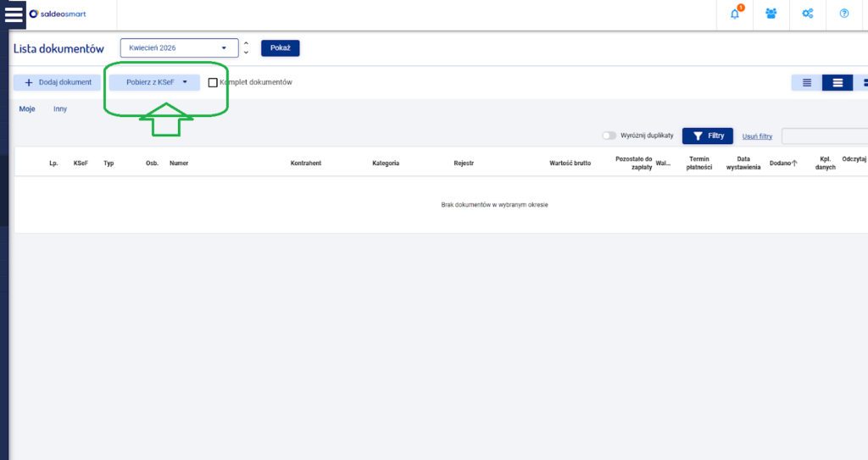Open the hamburger main menu
Viewport: 868px width, 460px height.
click(x=14, y=14)
